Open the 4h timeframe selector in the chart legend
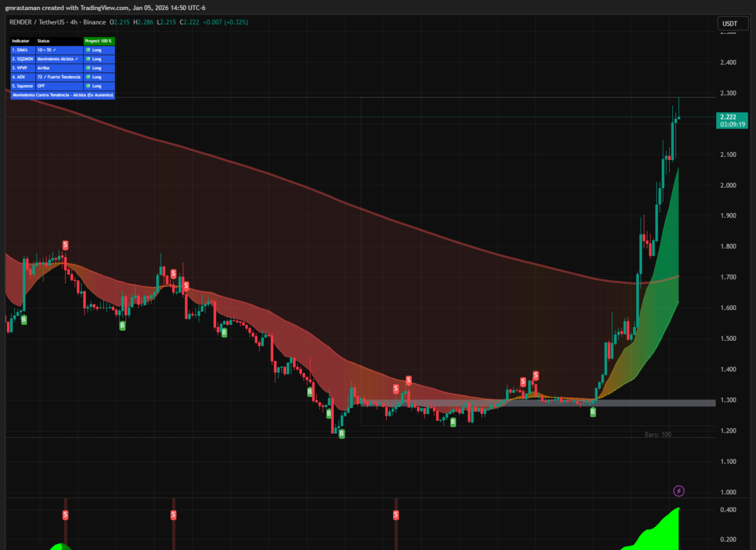756x550 pixels. point(74,22)
